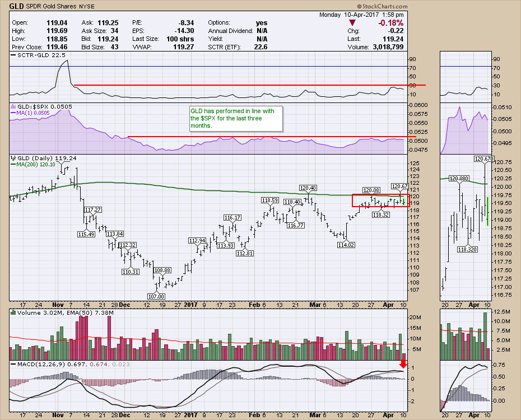Click the date Monday 10-Apr-2017
Viewport: 521px width, 420px height.
pyautogui.click(x=349, y=15)
